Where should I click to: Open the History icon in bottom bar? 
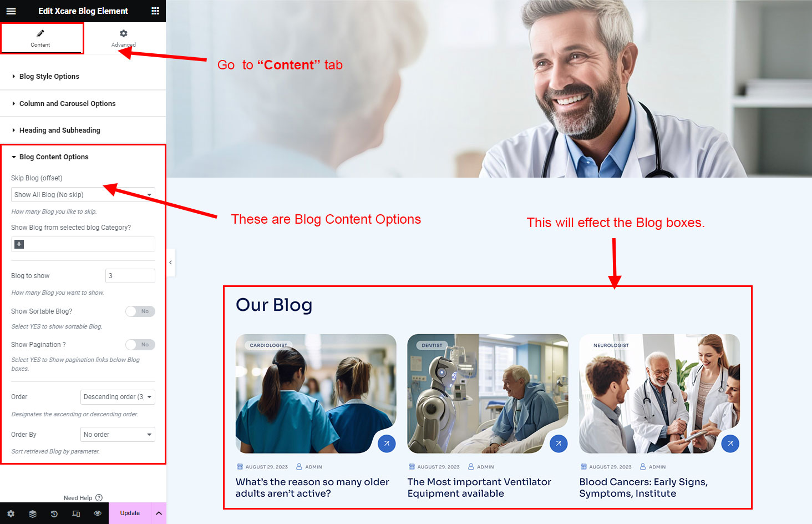click(x=54, y=513)
